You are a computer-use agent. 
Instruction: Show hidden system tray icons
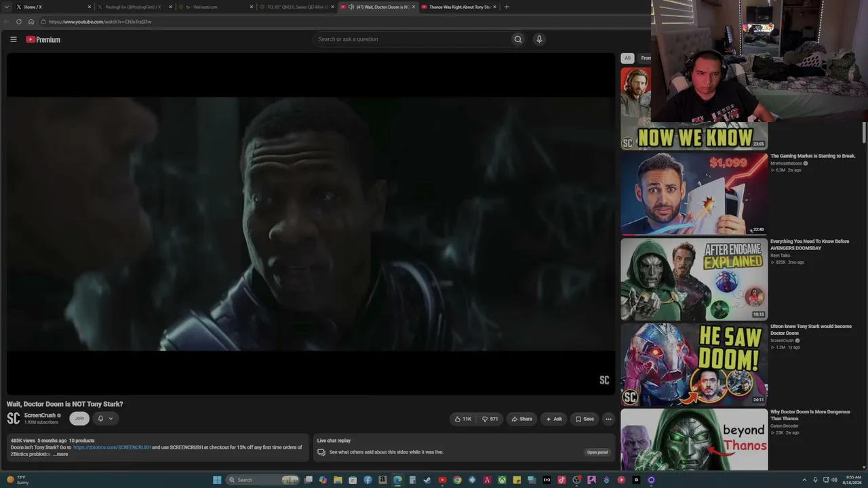pos(805,480)
